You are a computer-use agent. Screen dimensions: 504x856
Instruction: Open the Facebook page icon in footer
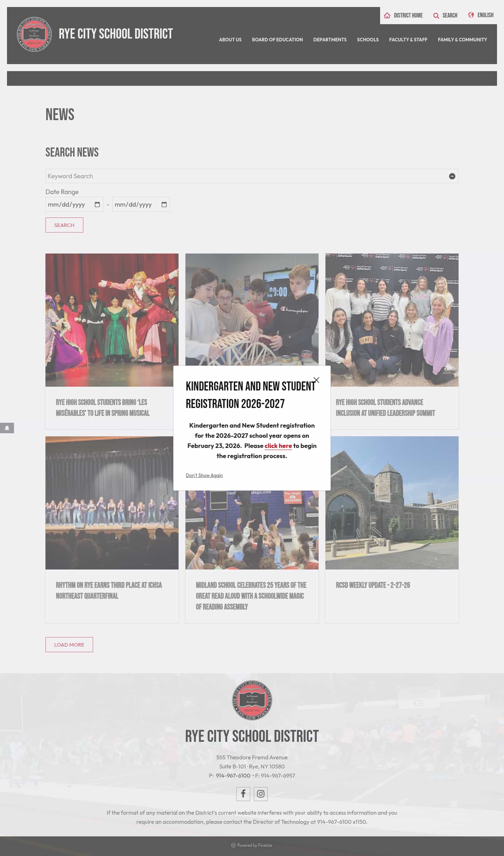(x=243, y=794)
